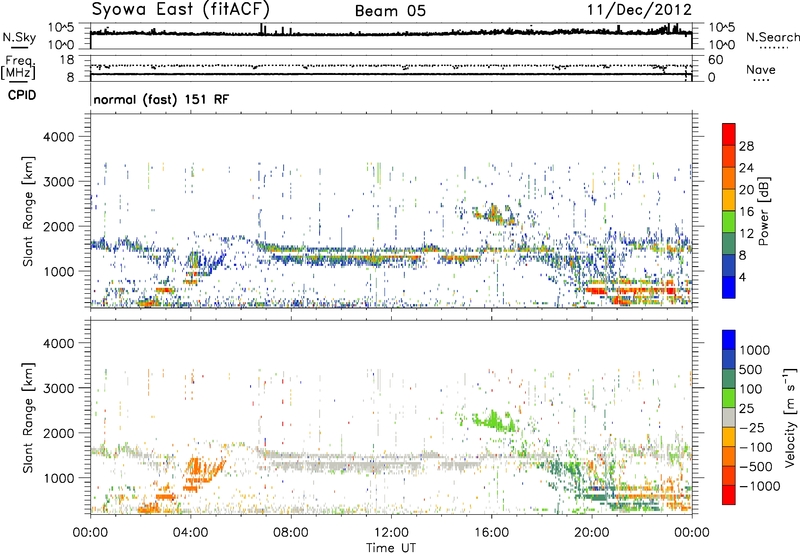
Task: Click the '500' label on Velocity colorbar
Action: coord(752,369)
